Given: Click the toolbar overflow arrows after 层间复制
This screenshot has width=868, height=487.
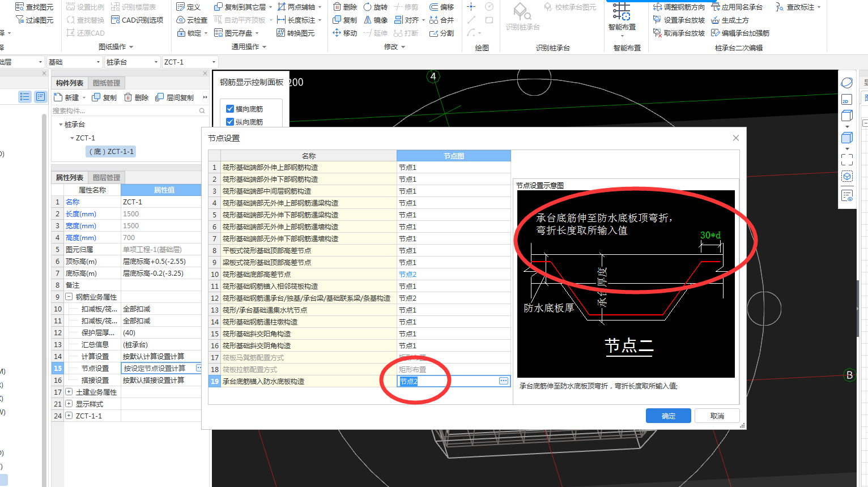Looking at the screenshot, I should [205, 97].
